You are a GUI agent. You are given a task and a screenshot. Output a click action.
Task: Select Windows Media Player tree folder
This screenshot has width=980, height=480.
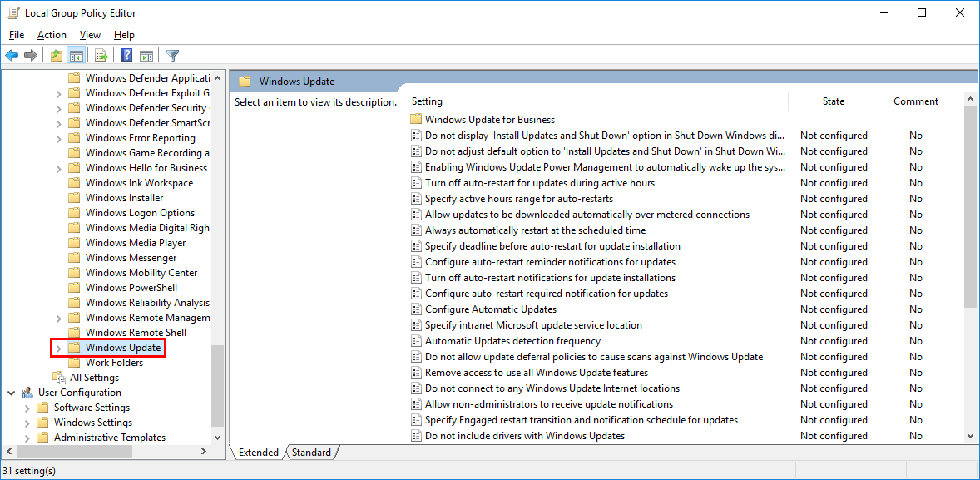[136, 243]
